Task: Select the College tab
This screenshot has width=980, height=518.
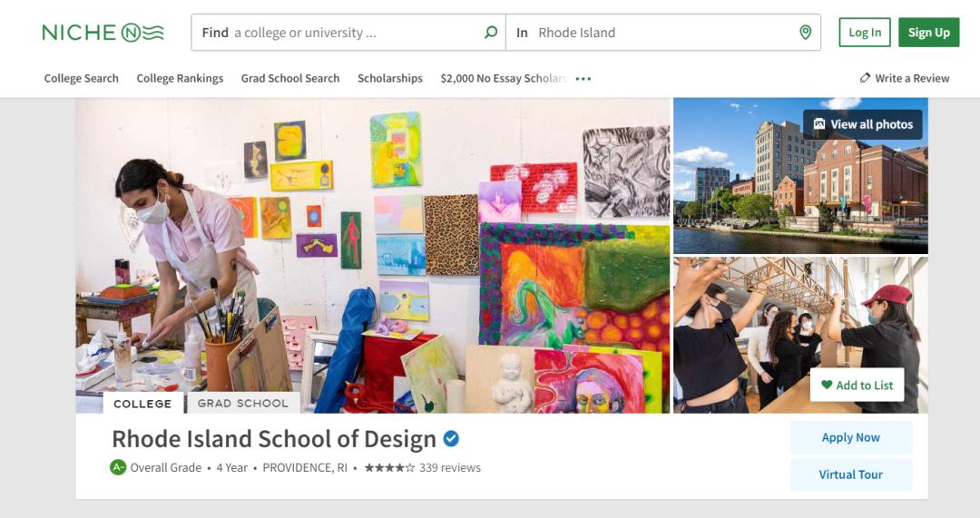Action: coord(142,403)
